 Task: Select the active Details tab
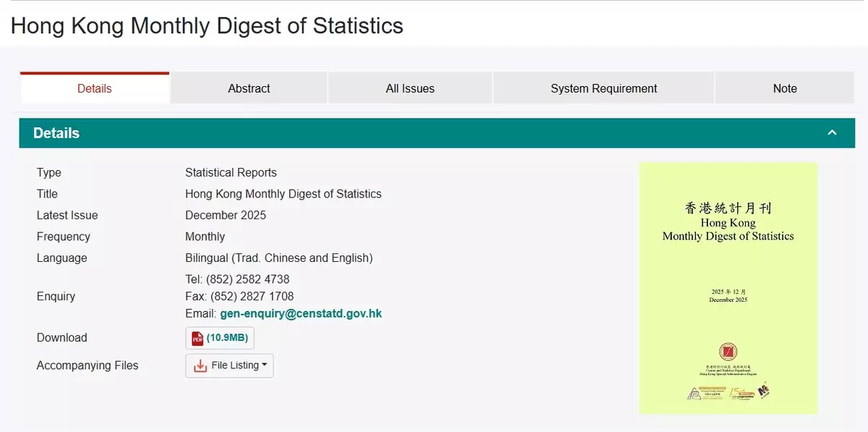(x=95, y=88)
